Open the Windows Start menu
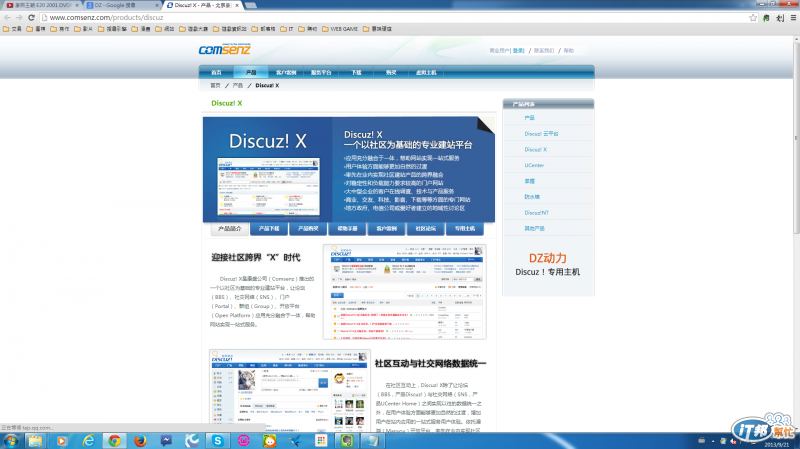This screenshot has height=449, width=800. coord(10,440)
